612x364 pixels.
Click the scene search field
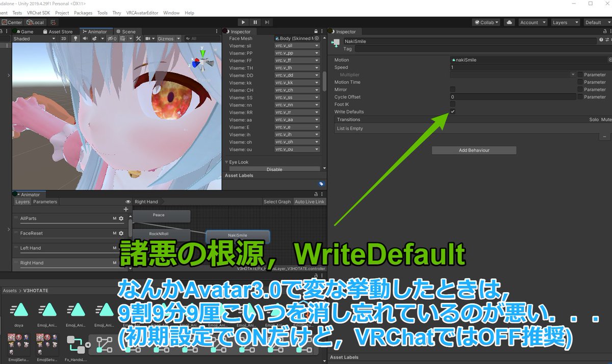click(203, 39)
